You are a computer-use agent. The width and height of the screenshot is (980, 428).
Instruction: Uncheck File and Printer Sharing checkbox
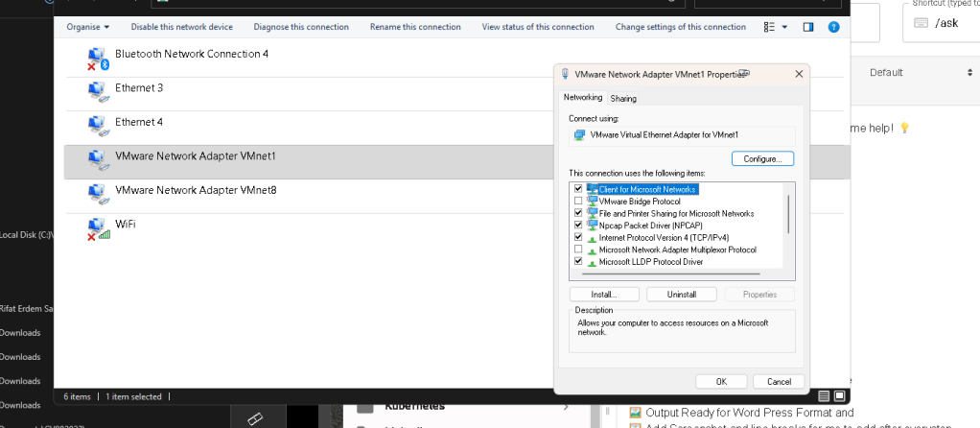click(x=578, y=213)
